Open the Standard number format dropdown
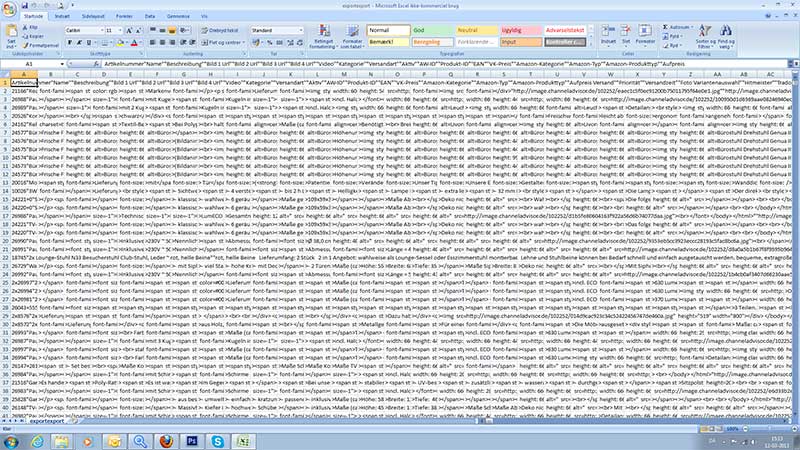The width and height of the screenshot is (800, 450). pos(301,31)
